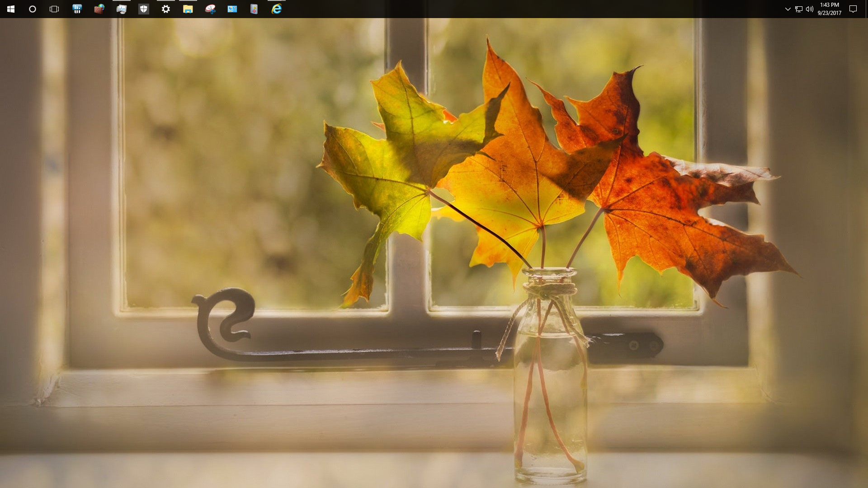Open the notebook-with-warning taskbar icon
The width and height of the screenshot is (868, 488).
pyautogui.click(x=254, y=9)
